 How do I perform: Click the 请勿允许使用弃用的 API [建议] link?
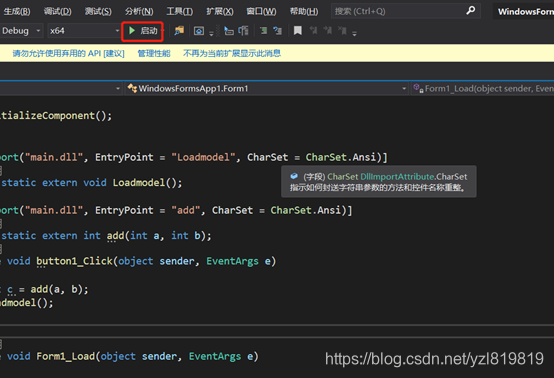[x=69, y=53]
